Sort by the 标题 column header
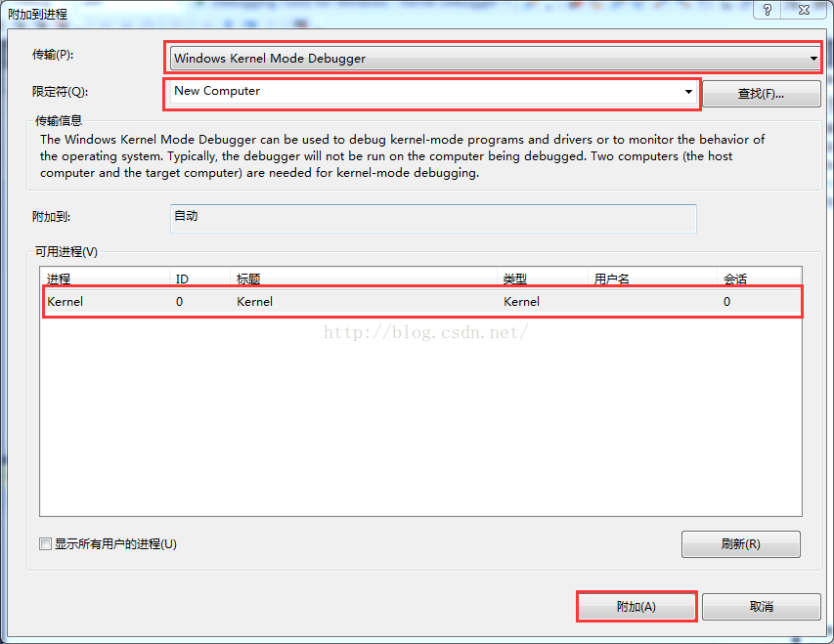 (x=365, y=279)
